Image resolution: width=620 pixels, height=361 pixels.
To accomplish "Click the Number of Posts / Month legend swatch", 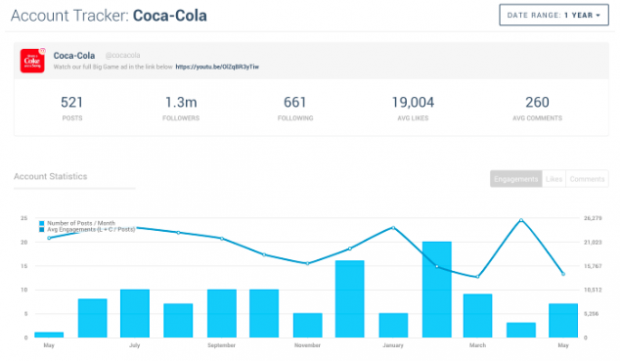I will pos(42,223).
